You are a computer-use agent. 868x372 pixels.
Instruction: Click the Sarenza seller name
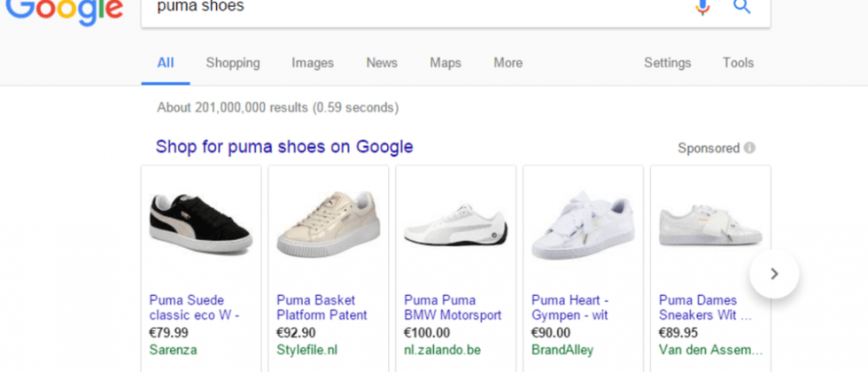[x=173, y=350]
